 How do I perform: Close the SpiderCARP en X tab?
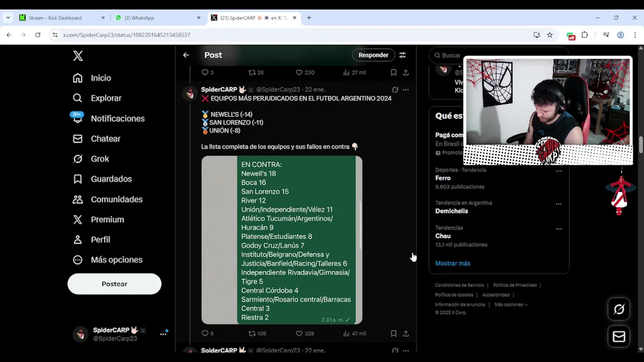point(294,18)
